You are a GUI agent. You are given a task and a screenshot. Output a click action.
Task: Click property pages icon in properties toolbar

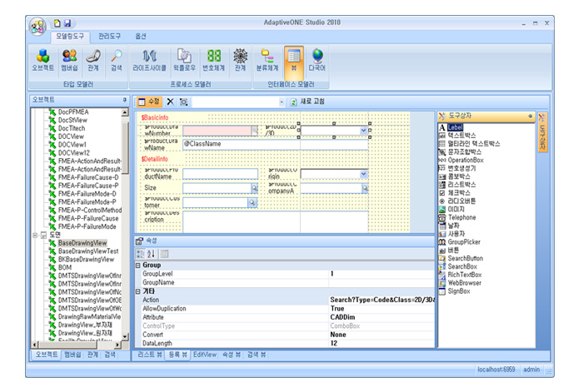[x=164, y=254]
